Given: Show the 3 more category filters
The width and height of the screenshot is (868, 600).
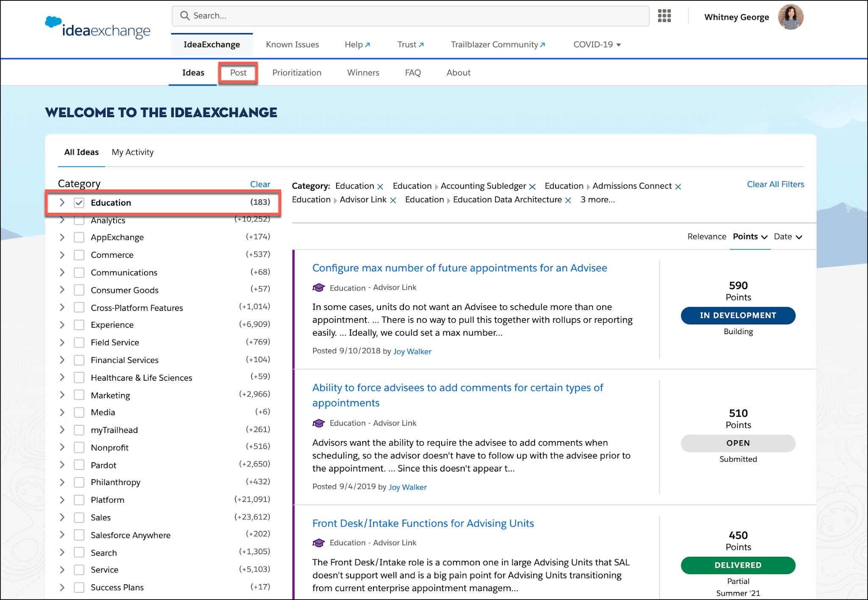Looking at the screenshot, I should click(598, 200).
